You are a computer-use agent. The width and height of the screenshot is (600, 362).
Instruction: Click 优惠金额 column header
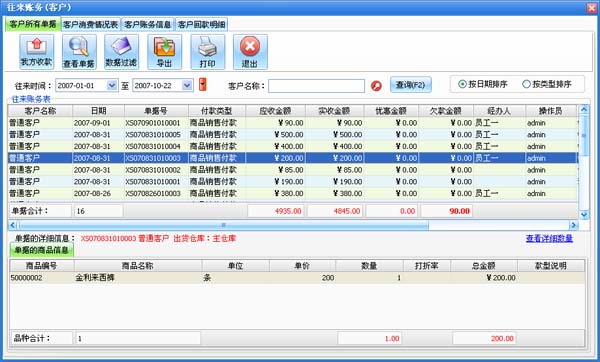tap(391, 111)
